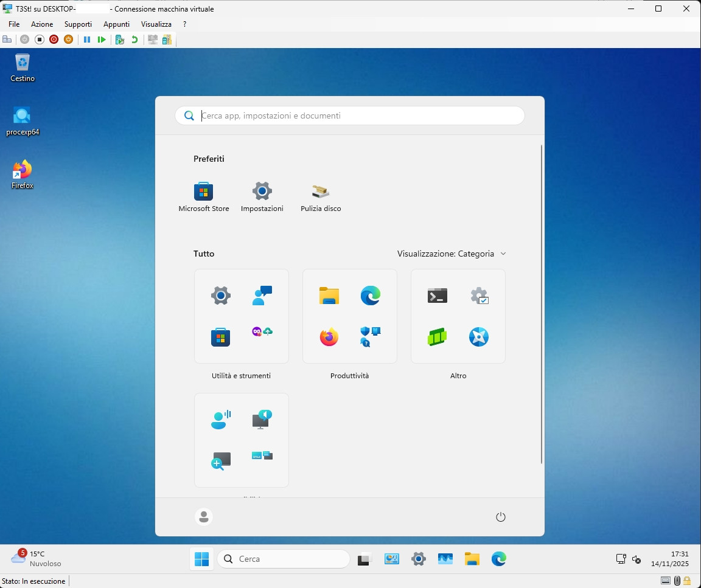Open the power options button in the Start menu
Image resolution: width=701 pixels, height=588 pixels.
501,517
